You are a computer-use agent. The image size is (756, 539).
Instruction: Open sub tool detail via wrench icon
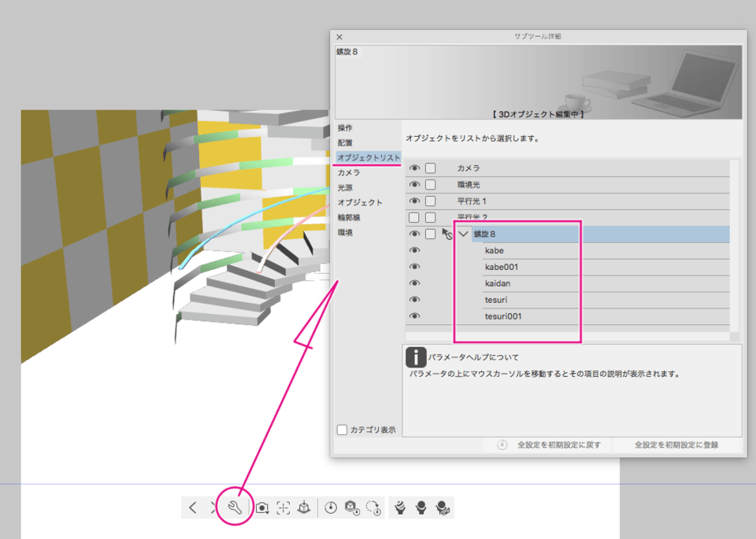(x=235, y=508)
